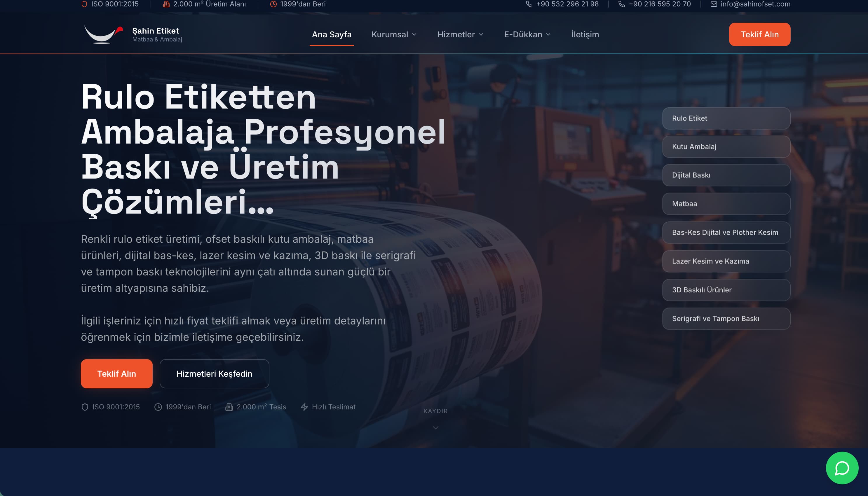Click the envelope icon next to email address
Screen dimensions: 868x496
point(714,4)
